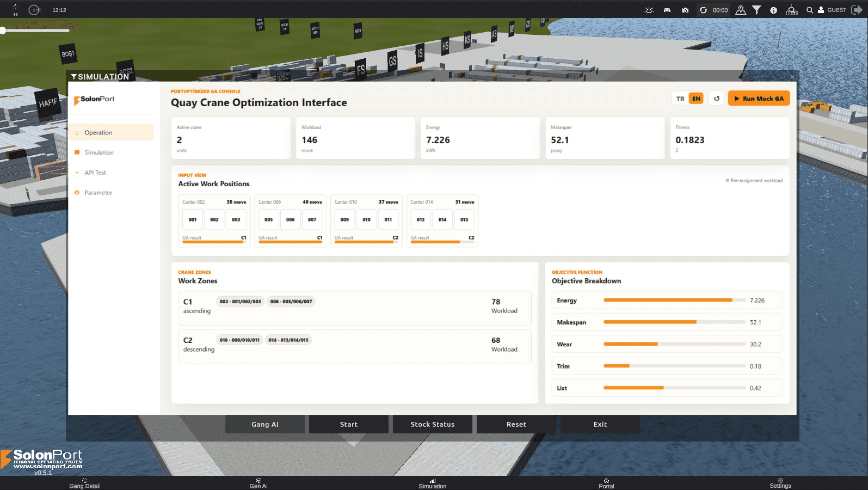Viewport: 868px width, 490px height.
Task: Open the container search icon
Action: [x=792, y=10]
